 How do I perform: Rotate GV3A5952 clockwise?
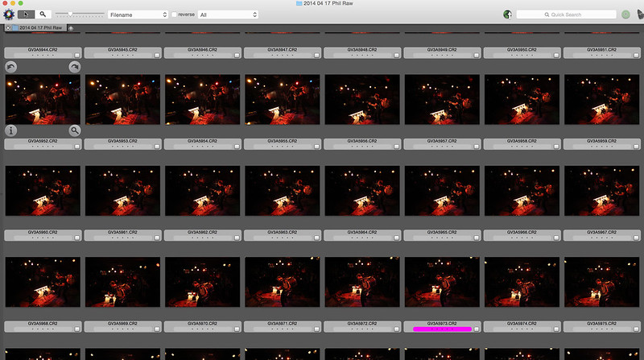(74, 67)
